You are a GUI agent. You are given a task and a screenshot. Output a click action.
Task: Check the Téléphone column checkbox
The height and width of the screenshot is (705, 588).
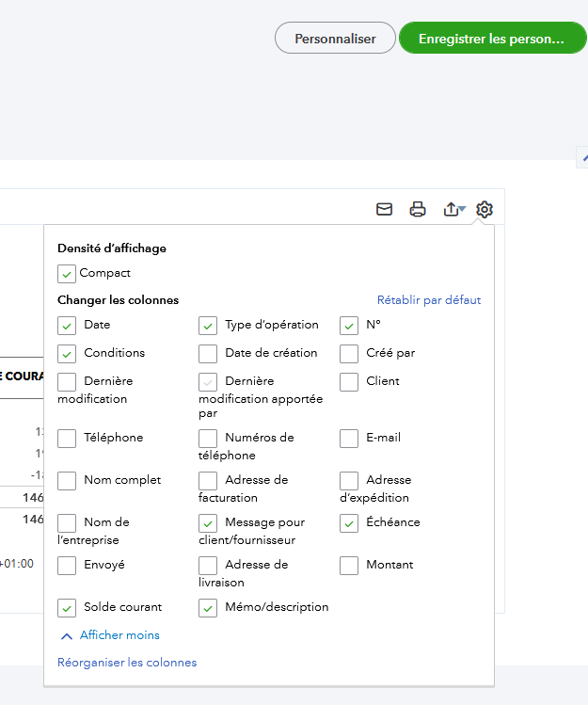(67, 439)
